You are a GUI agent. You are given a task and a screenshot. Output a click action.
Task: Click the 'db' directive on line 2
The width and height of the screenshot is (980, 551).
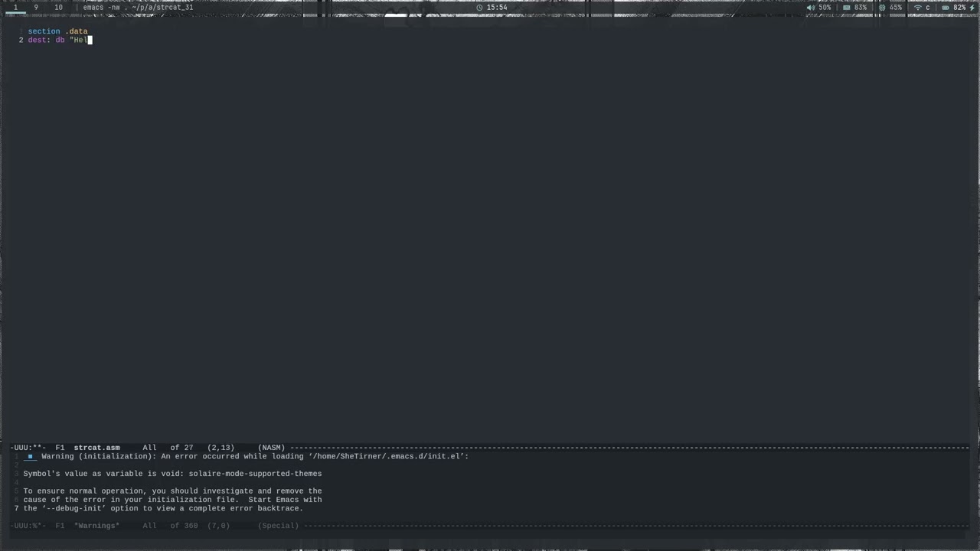click(x=60, y=40)
